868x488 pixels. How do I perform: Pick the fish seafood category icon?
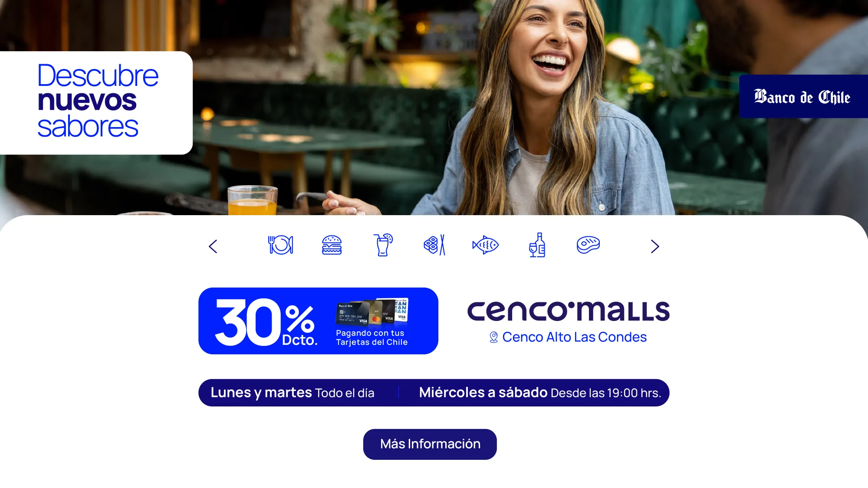click(x=485, y=245)
